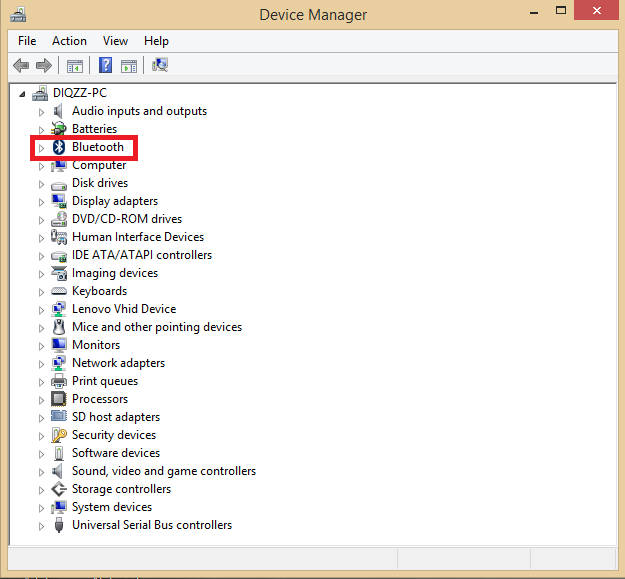625x579 pixels.
Task: Open the Action menu
Action: (x=69, y=41)
